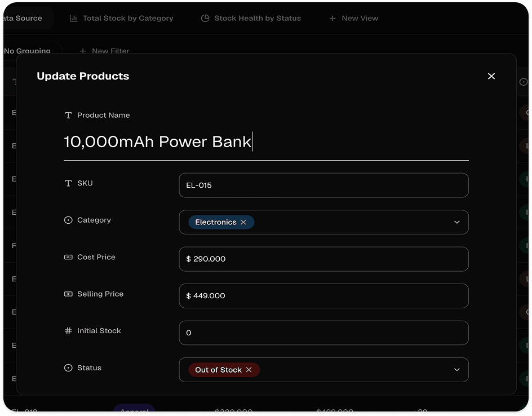Click the Selling Price currency icon
This screenshot has width=532, height=416.
tap(68, 294)
